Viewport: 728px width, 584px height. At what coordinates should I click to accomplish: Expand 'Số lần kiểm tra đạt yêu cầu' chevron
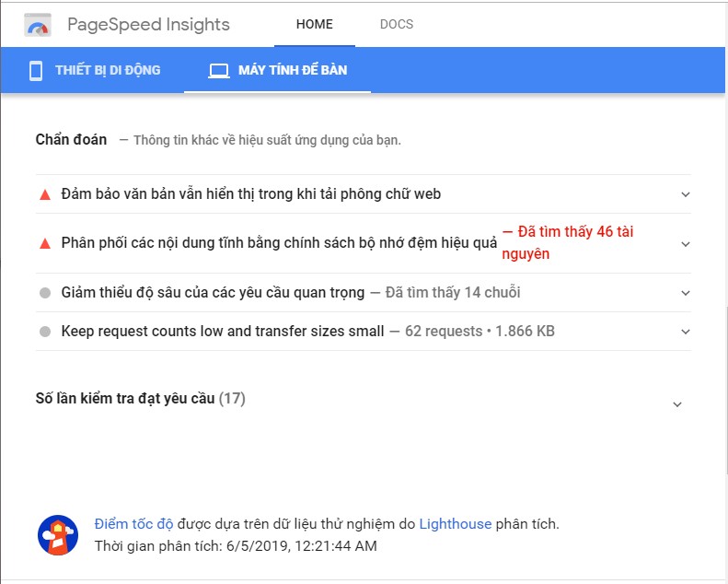pos(677,404)
